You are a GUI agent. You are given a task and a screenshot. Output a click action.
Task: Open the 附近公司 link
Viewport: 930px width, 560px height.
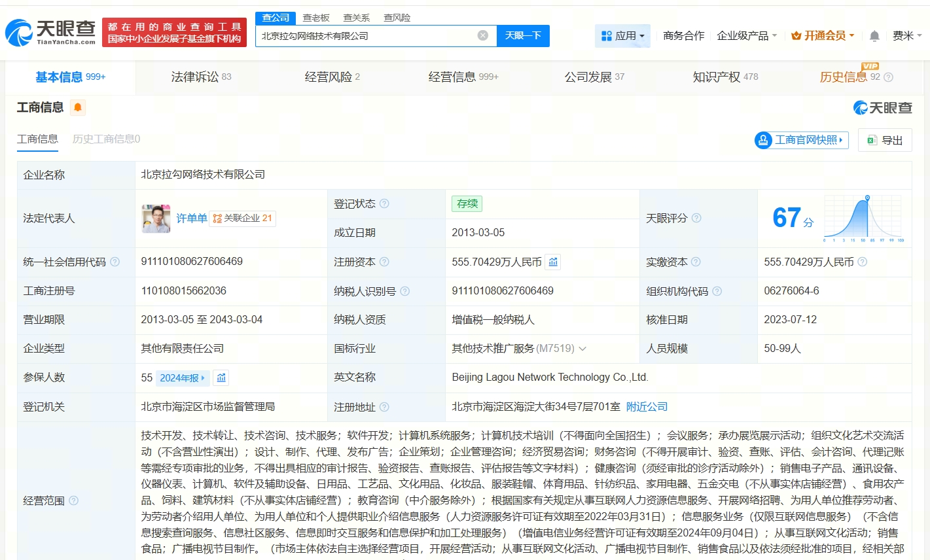pos(647,407)
